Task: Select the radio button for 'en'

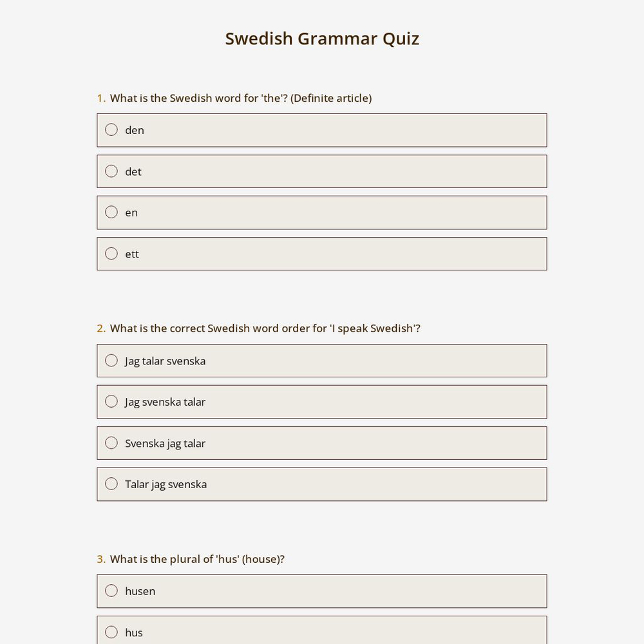Action: pyautogui.click(x=111, y=212)
